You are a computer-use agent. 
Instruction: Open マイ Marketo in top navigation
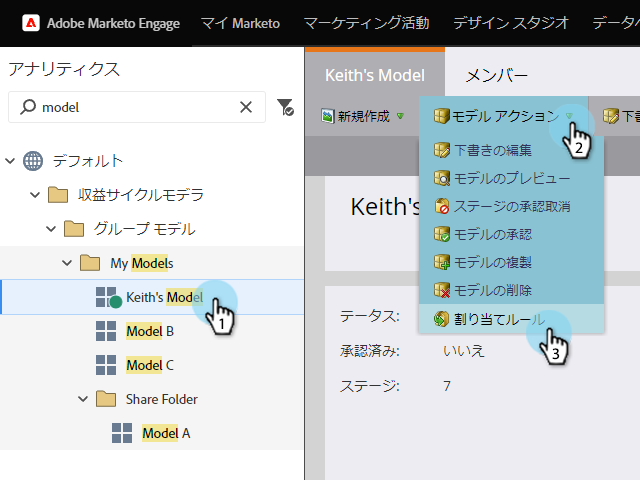240,23
